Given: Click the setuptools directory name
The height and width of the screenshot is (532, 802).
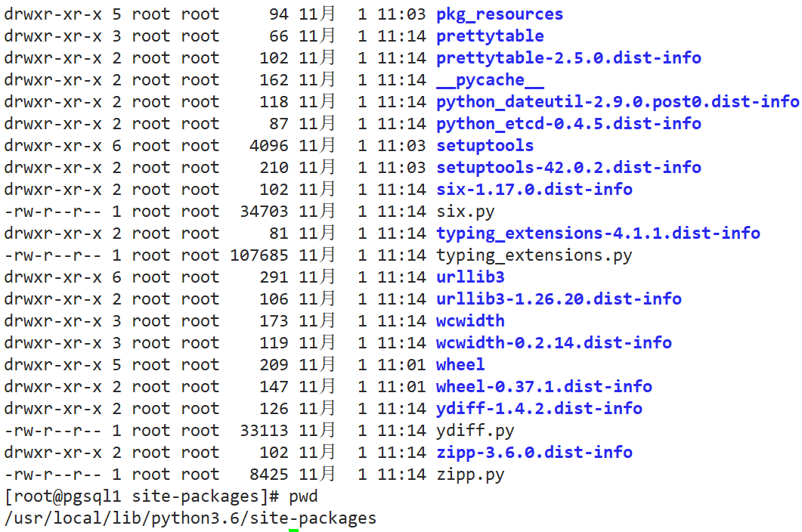Looking at the screenshot, I should (485, 146).
